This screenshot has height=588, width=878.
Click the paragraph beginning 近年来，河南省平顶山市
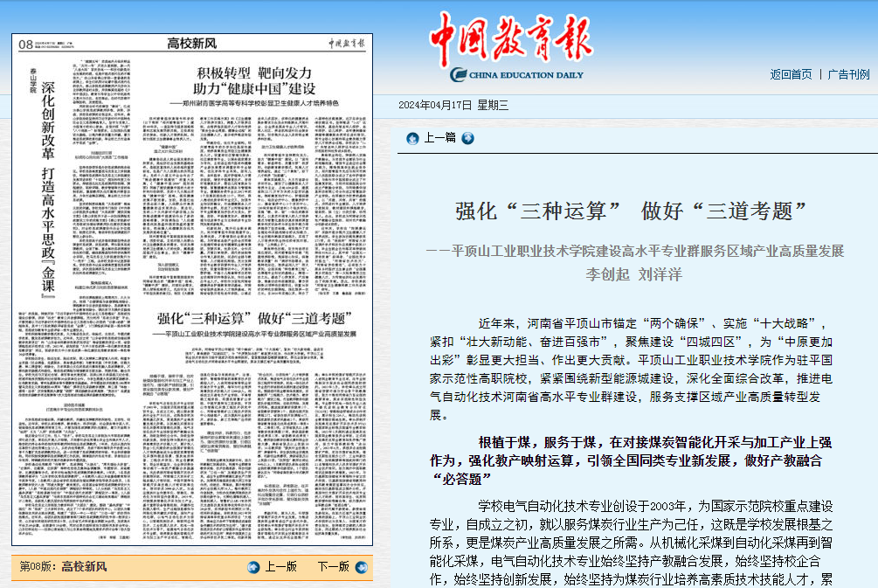[631, 369]
